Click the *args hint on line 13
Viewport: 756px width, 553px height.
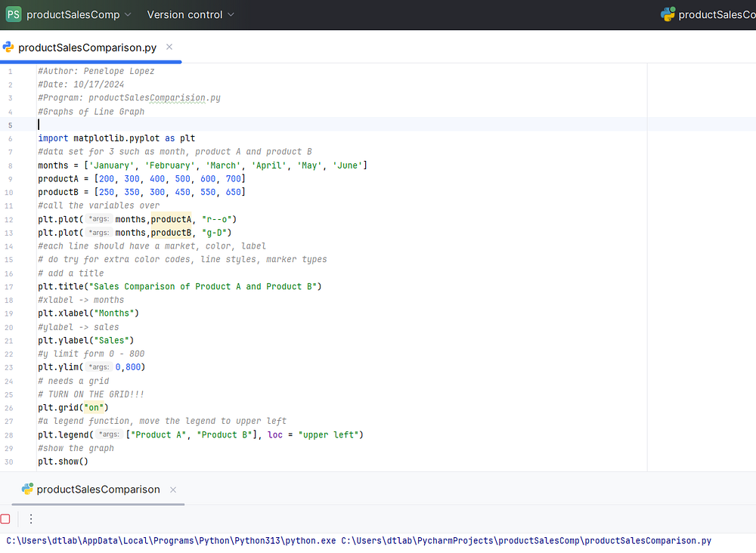[99, 233]
